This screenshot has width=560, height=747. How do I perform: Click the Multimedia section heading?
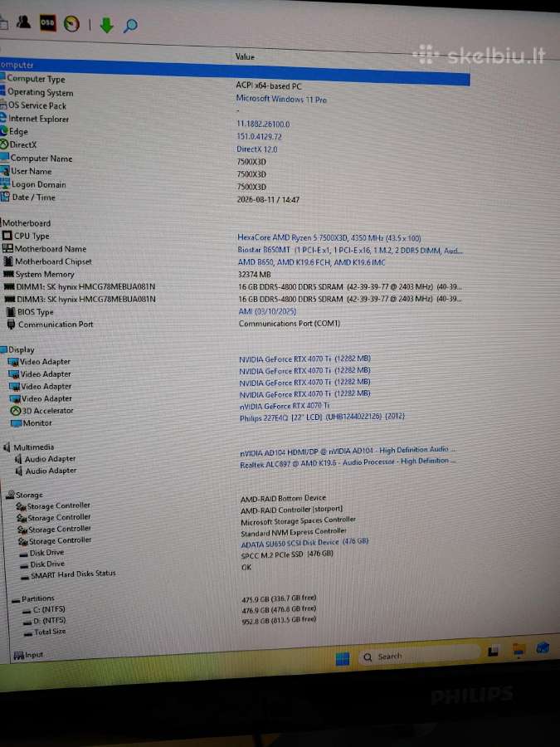33,447
